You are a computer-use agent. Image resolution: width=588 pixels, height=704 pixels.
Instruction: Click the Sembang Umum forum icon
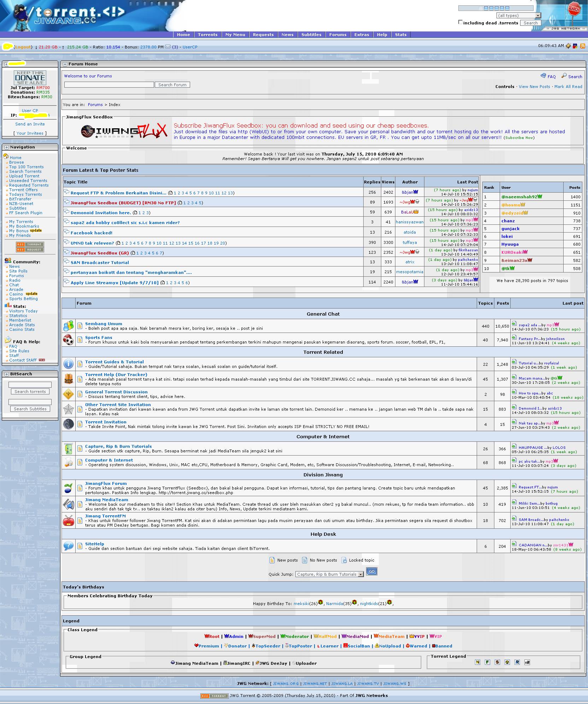pyautogui.click(x=69, y=326)
